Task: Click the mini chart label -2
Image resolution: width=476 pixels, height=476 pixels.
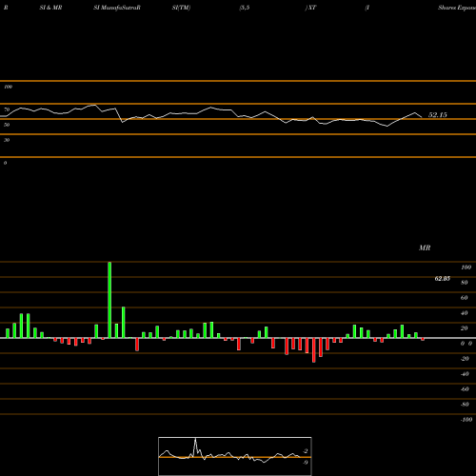Action: pyautogui.click(x=306, y=451)
